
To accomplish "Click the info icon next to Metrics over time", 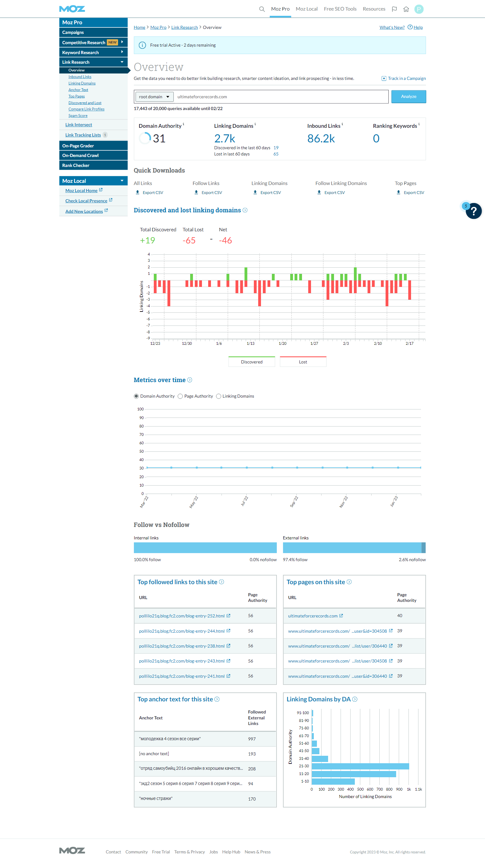I will point(190,380).
